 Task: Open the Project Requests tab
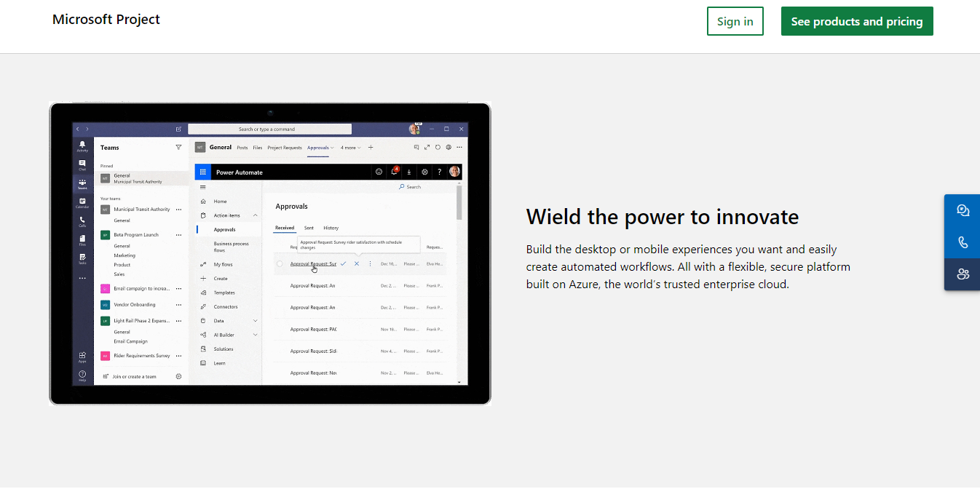tap(284, 147)
